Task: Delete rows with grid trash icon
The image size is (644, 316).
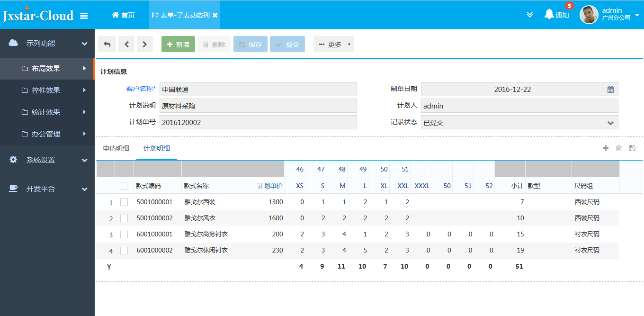Action: click(619, 148)
